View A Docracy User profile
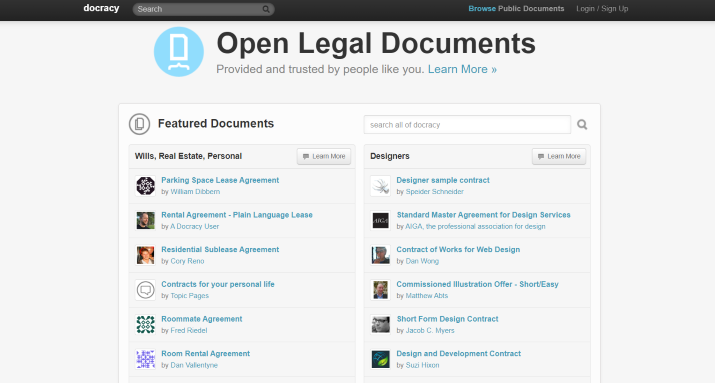 click(x=195, y=227)
